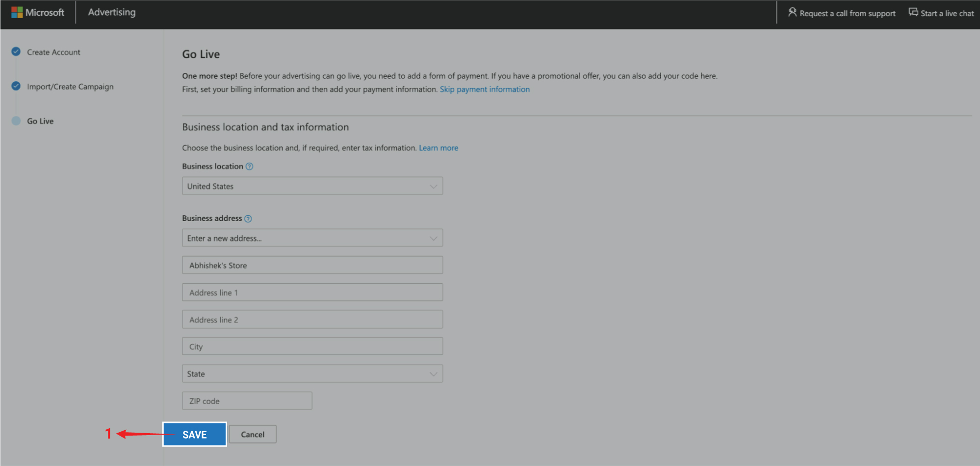Screen dimensions: 980x466
Task: Click the Business location help icon
Action: [x=249, y=167]
